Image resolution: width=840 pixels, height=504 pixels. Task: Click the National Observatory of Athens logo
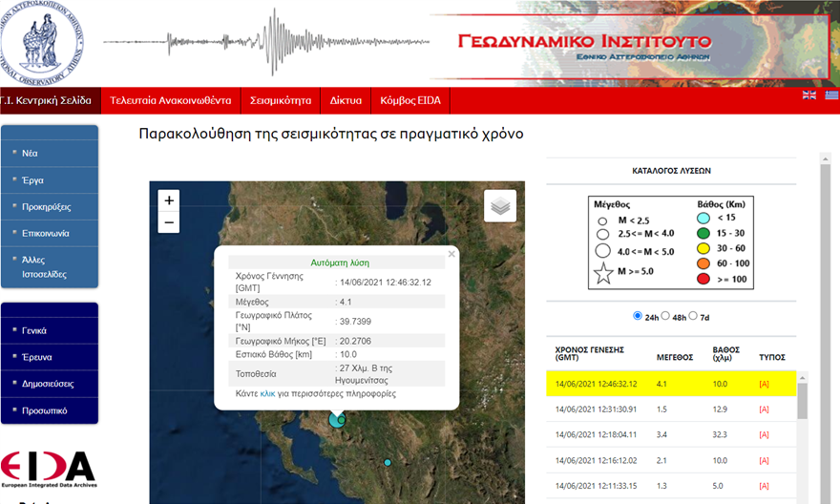tap(41, 41)
